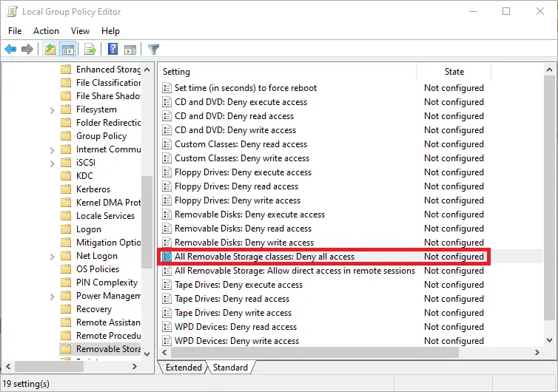This screenshot has width=558, height=392.
Task: Expand the Internet Communication folder node
Action: click(x=53, y=150)
